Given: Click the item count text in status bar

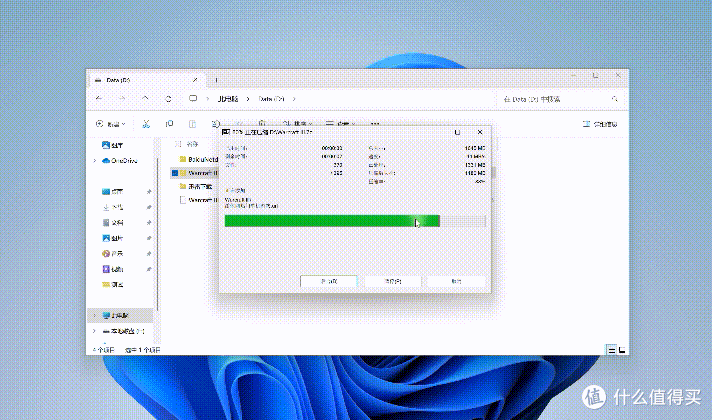Looking at the screenshot, I should tap(104, 350).
